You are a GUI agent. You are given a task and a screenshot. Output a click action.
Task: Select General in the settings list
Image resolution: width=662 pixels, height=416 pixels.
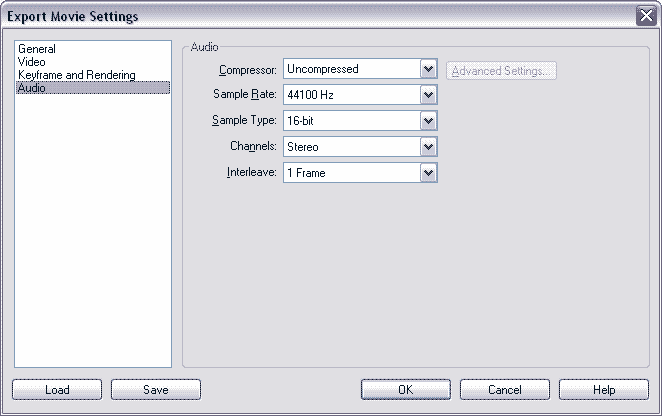37,48
